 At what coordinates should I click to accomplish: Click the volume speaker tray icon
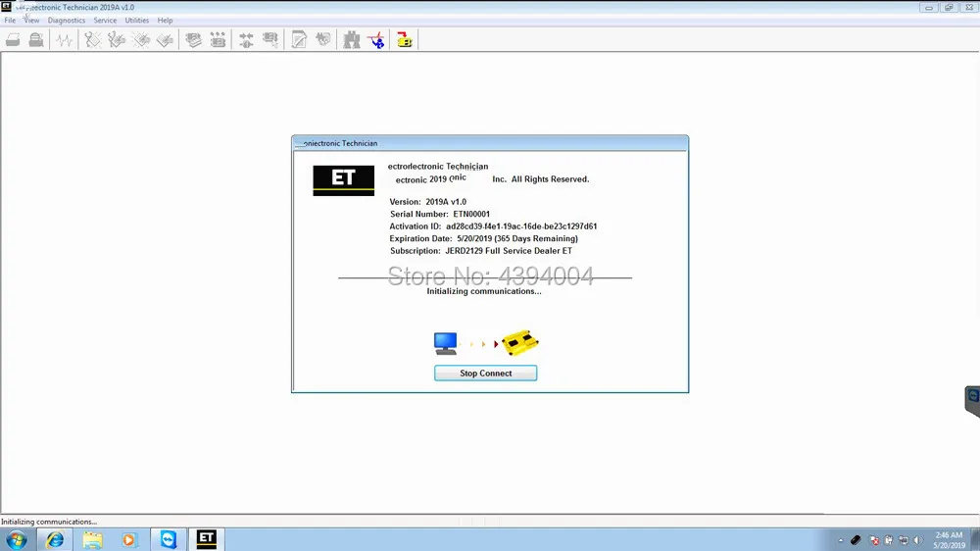point(918,540)
